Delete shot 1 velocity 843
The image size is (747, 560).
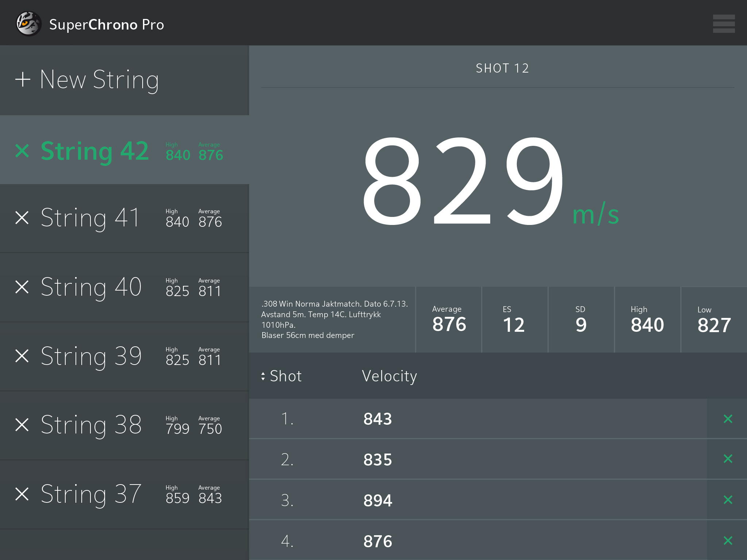(728, 419)
